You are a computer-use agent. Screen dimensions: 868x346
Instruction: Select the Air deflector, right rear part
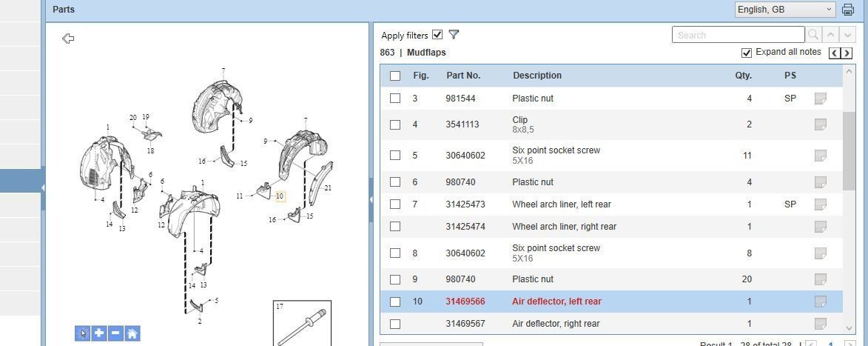point(555,324)
